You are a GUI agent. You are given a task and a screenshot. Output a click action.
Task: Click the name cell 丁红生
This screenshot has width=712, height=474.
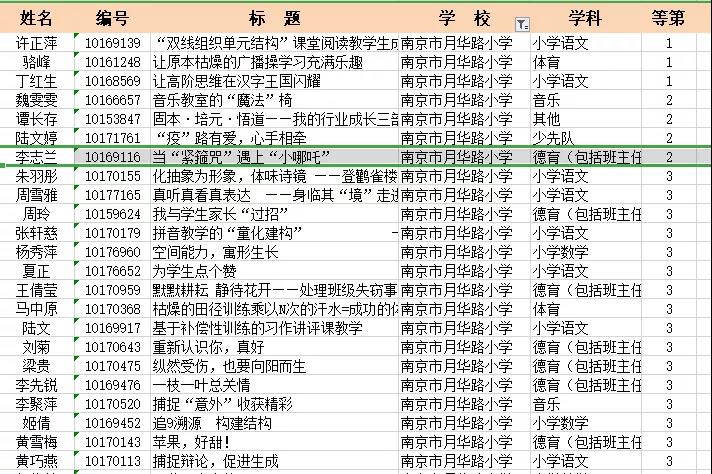coord(36,81)
